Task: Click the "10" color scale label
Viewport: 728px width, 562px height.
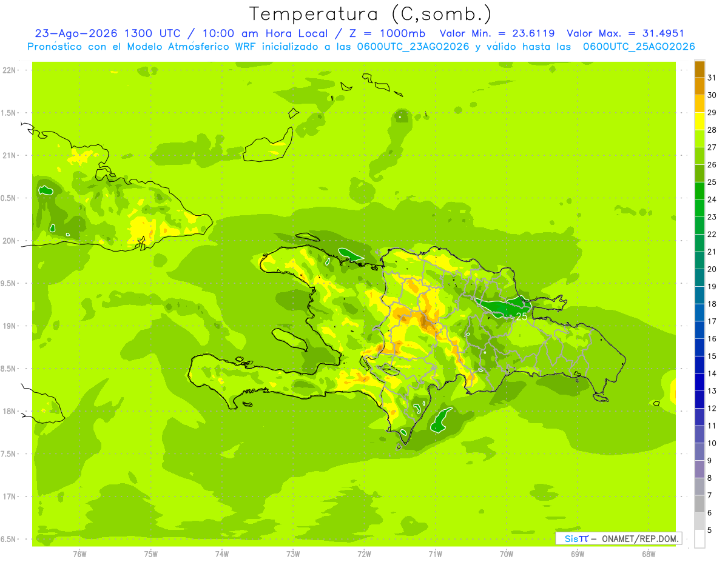Action: [712, 443]
